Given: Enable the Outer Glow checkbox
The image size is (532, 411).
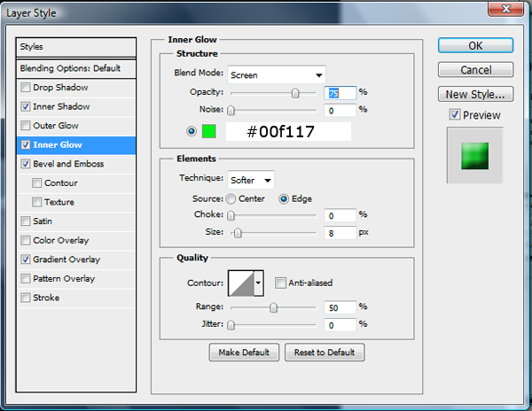Looking at the screenshot, I should 26,126.
